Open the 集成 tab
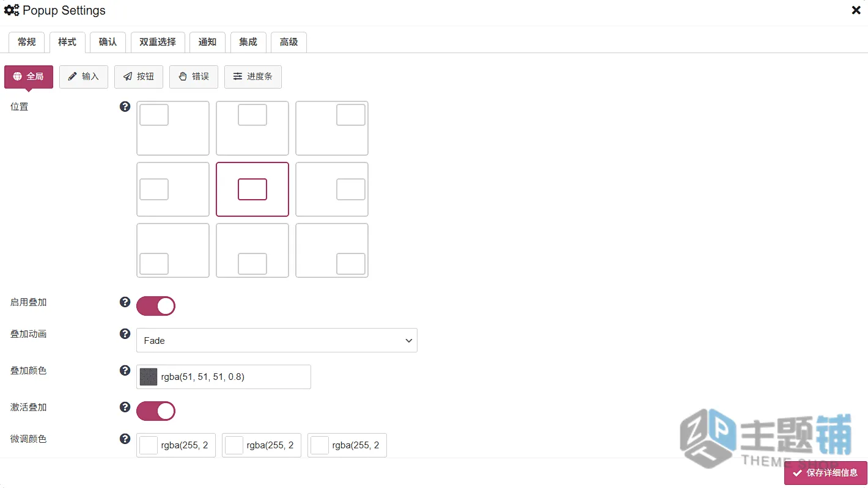 (248, 42)
